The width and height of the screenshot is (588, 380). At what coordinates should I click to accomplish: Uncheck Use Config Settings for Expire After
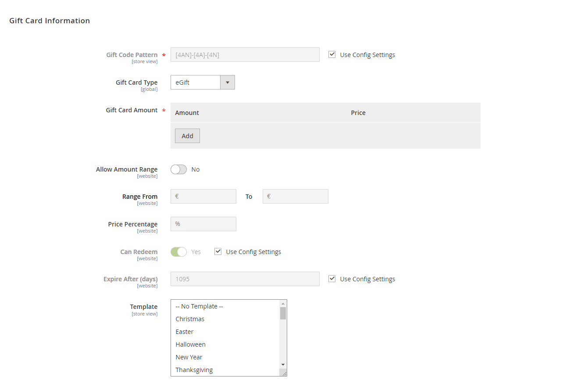[x=332, y=279]
